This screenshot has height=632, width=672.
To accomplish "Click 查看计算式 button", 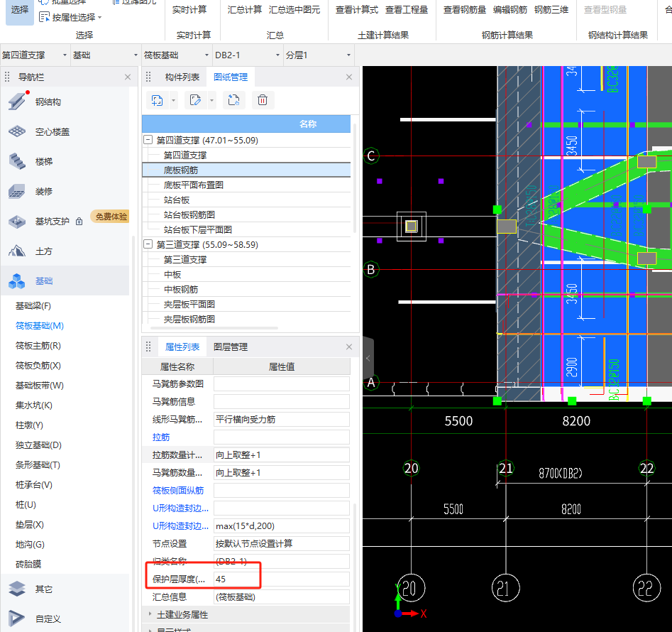I will tap(357, 10).
